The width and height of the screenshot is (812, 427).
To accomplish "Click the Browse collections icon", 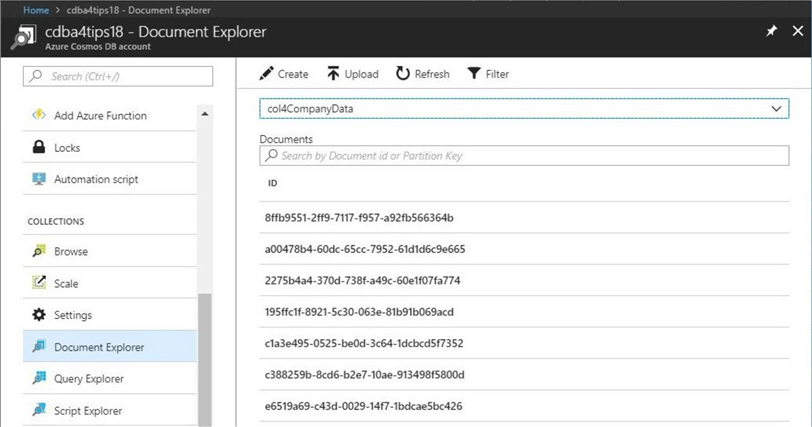I will pyautogui.click(x=39, y=251).
